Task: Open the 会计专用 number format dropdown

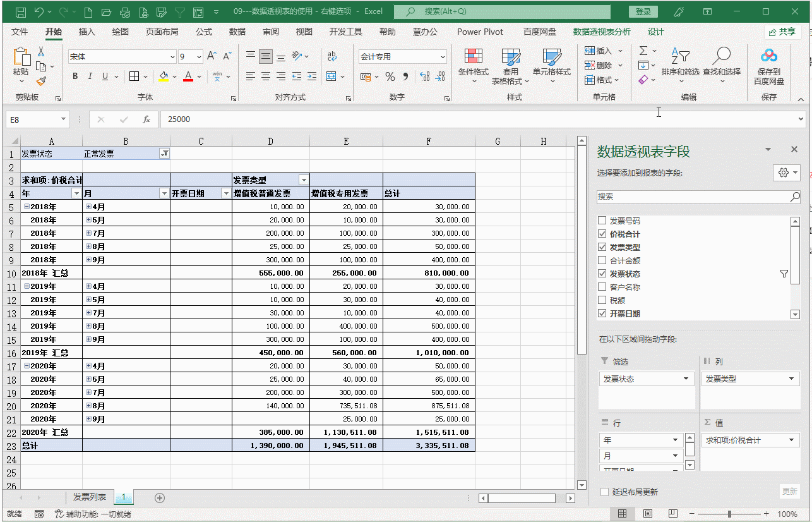Action: point(442,57)
